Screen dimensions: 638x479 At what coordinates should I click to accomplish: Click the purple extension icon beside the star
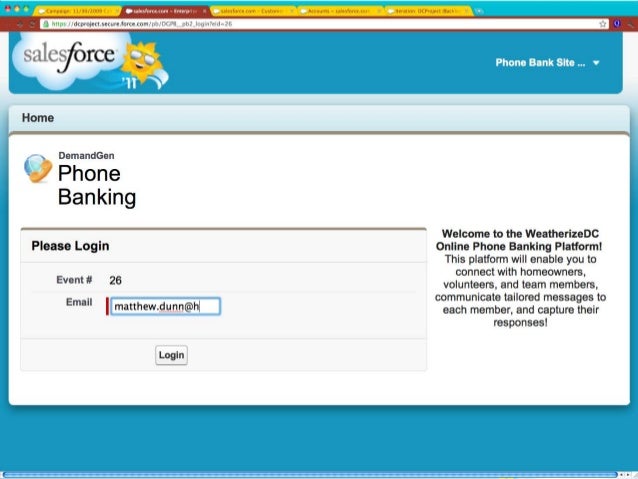(x=617, y=24)
